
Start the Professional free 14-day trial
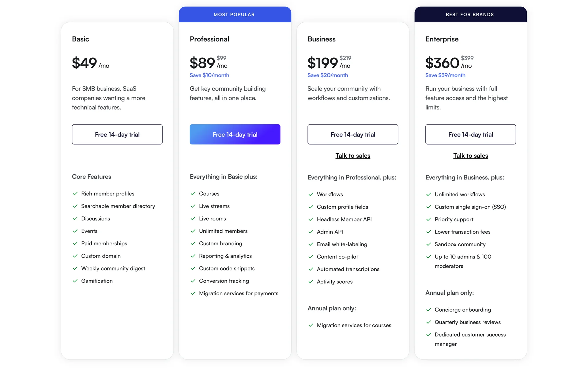(235, 134)
